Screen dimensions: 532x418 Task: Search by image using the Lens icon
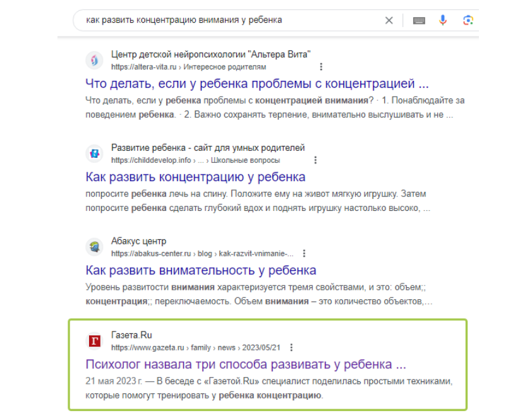468,20
